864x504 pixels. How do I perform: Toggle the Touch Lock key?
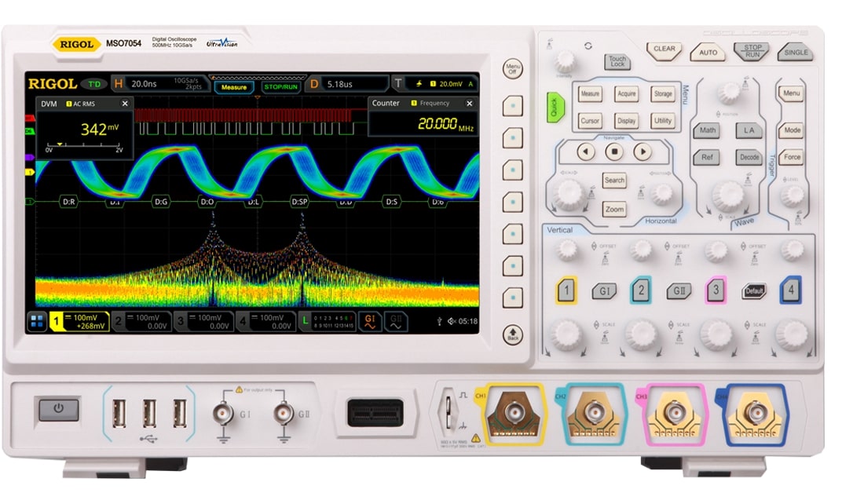pyautogui.click(x=617, y=62)
